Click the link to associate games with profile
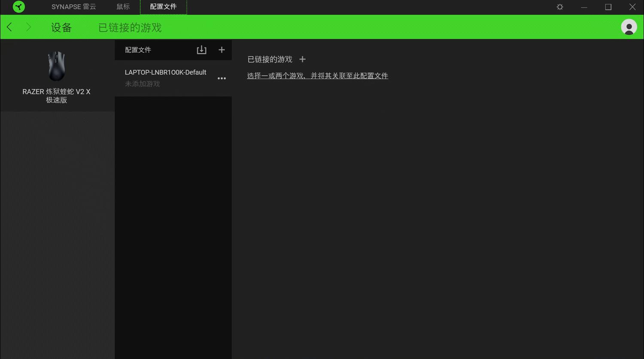Image resolution: width=644 pixels, height=359 pixels. pyautogui.click(x=318, y=75)
